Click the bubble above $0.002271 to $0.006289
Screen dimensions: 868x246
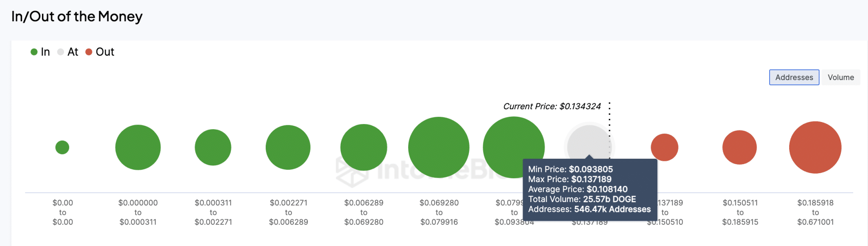[288, 147]
